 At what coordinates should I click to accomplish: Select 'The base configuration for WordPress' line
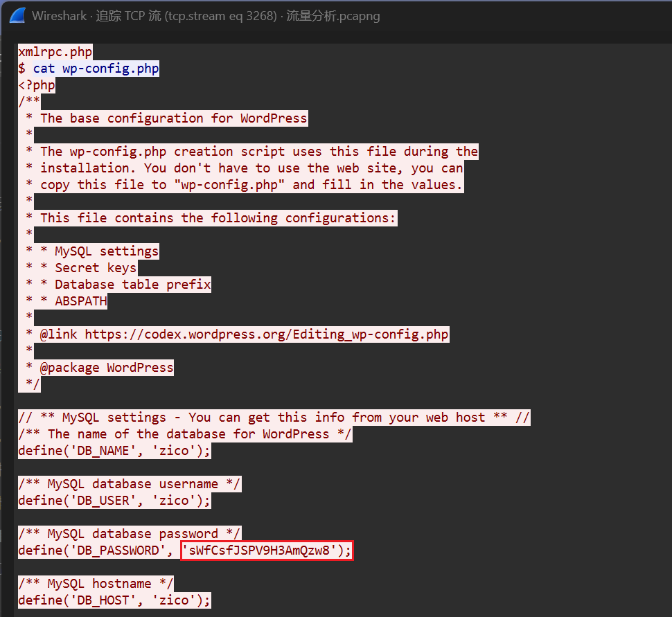coord(173,118)
